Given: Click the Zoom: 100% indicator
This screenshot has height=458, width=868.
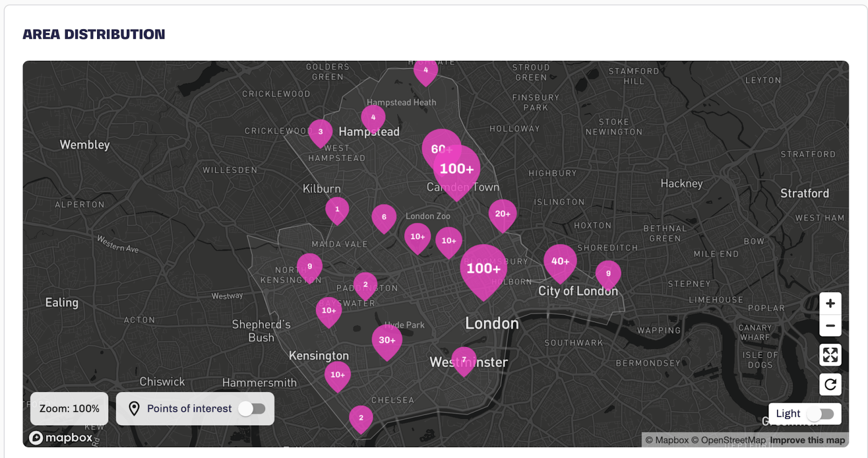Looking at the screenshot, I should tap(69, 409).
